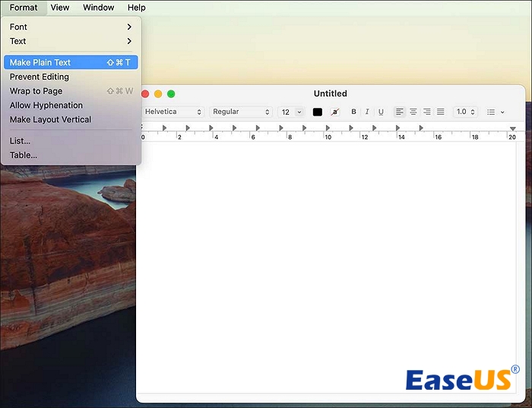Open the font size 12 dropdown
The image size is (532, 408).
tap(291, 112)
